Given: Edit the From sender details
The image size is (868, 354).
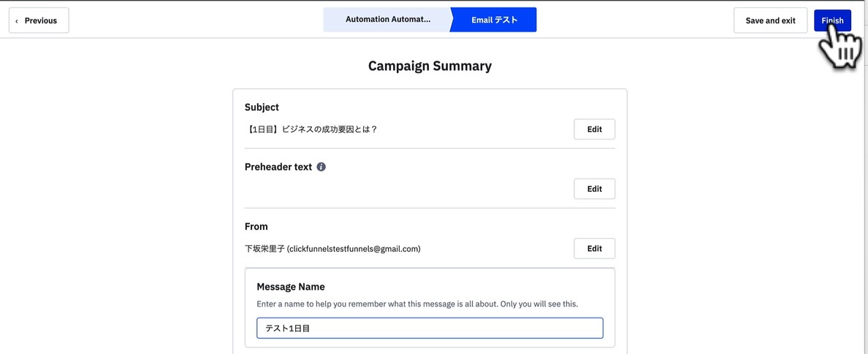Looking at the screenshot, I should click(x=594, y=249).
